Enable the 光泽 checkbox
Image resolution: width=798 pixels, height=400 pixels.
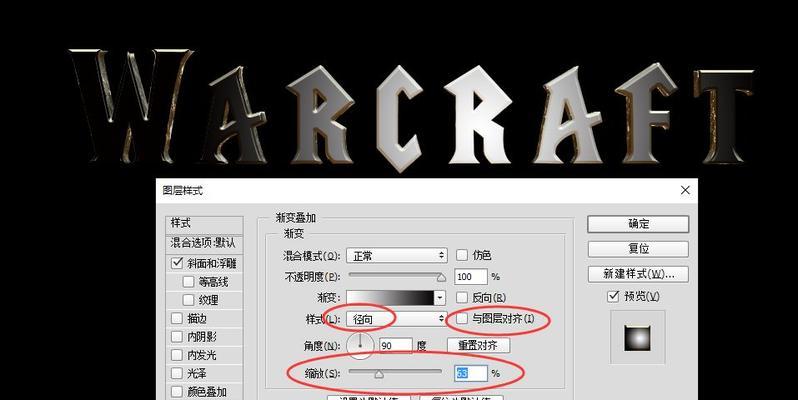point(177,373)
